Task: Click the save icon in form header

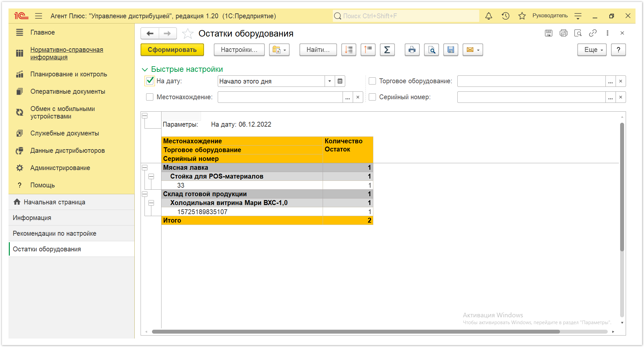Action: pos(549,33)
